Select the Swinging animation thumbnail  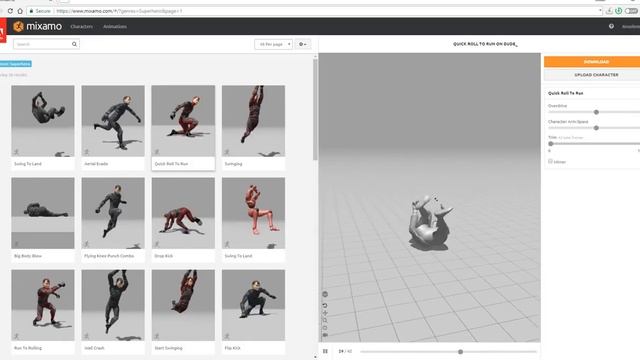[253, 121]
